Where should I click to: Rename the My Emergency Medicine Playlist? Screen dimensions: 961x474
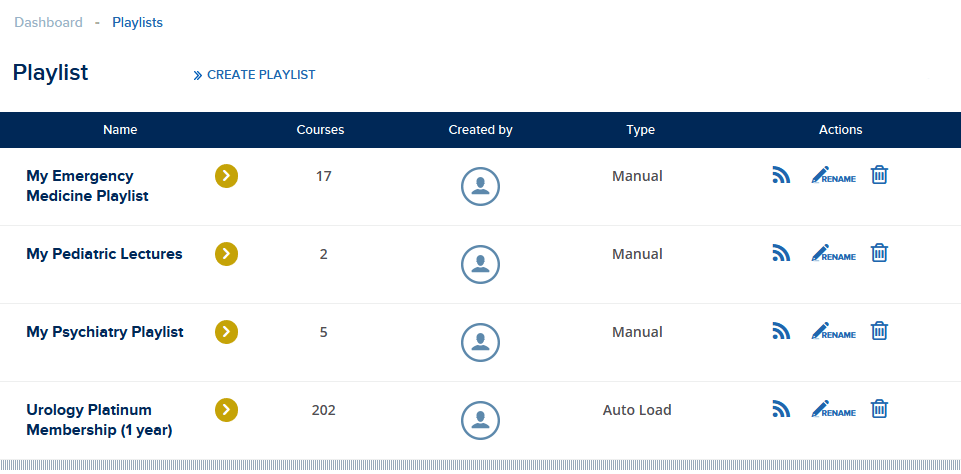834,175
